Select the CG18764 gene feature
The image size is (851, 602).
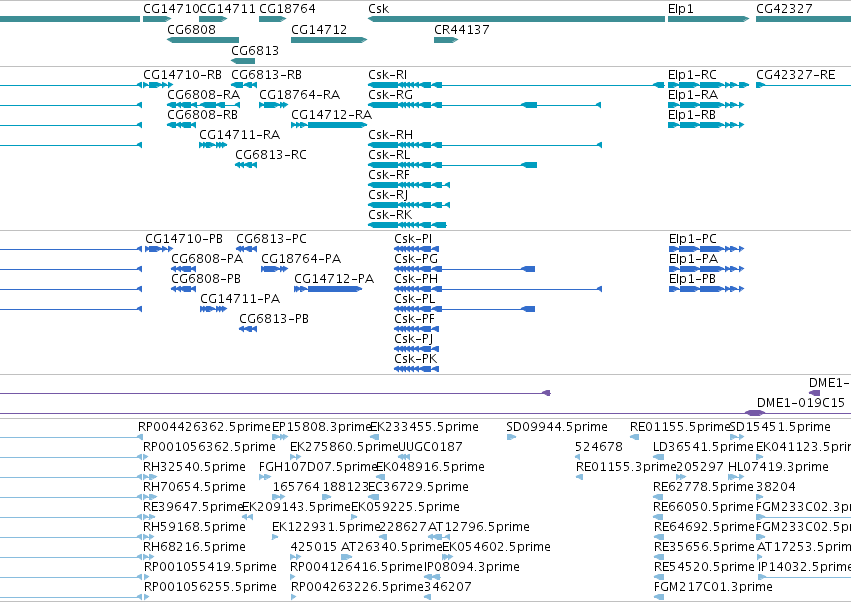click(x=272, y=19)
